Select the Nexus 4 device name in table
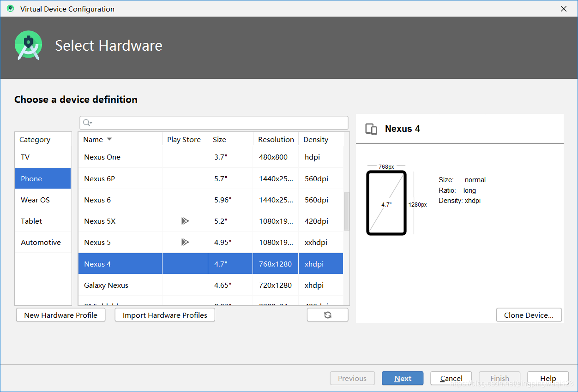578x392 pixels. click(x=97, y=264)
